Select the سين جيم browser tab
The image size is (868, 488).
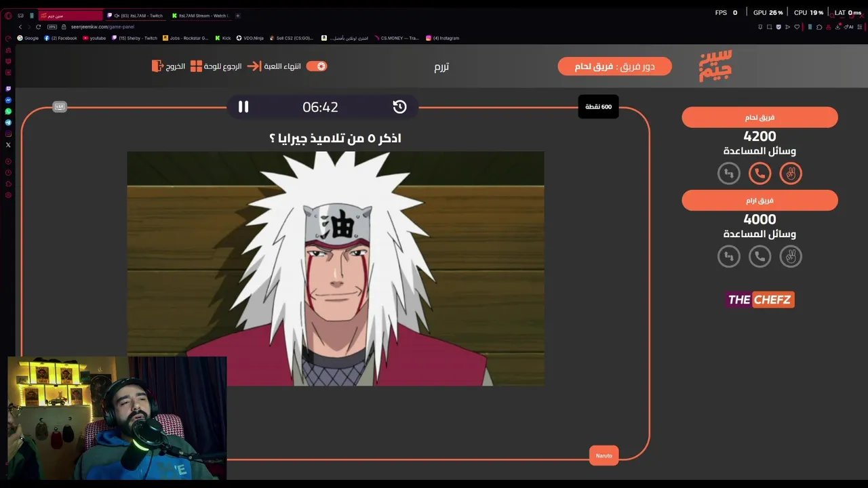(71, 16)
